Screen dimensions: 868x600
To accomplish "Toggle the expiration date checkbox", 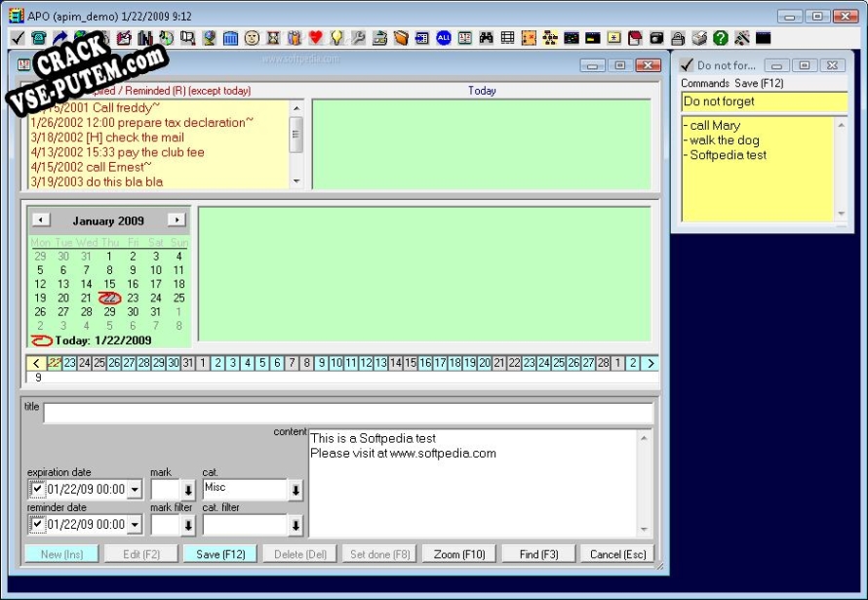I will [37, 490].
